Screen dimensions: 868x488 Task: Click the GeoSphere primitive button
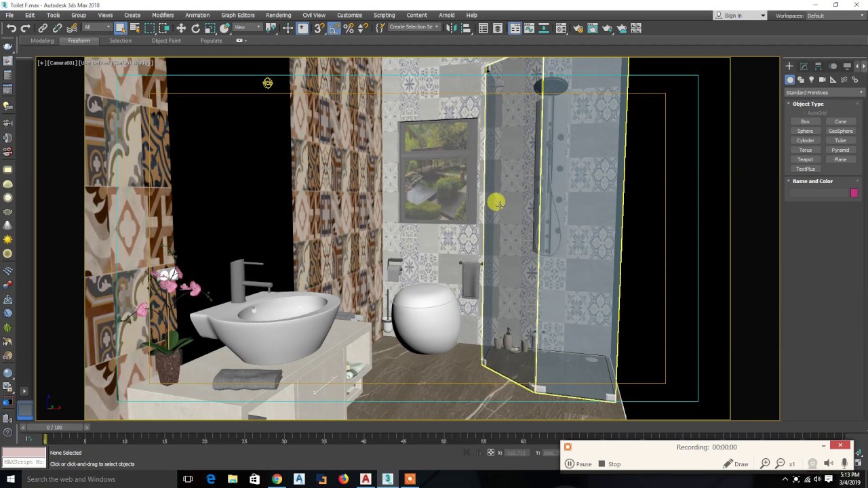(x=840, y=131)
